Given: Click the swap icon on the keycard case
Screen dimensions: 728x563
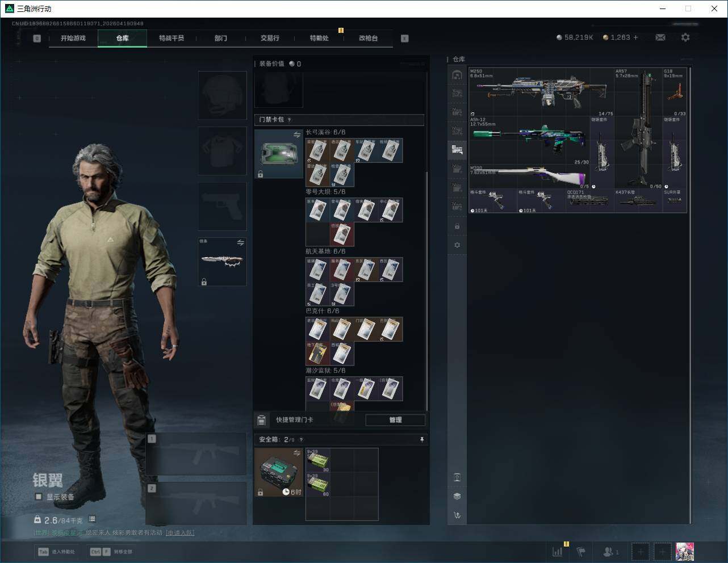Looking at the screenshot, I should (297, 135).
